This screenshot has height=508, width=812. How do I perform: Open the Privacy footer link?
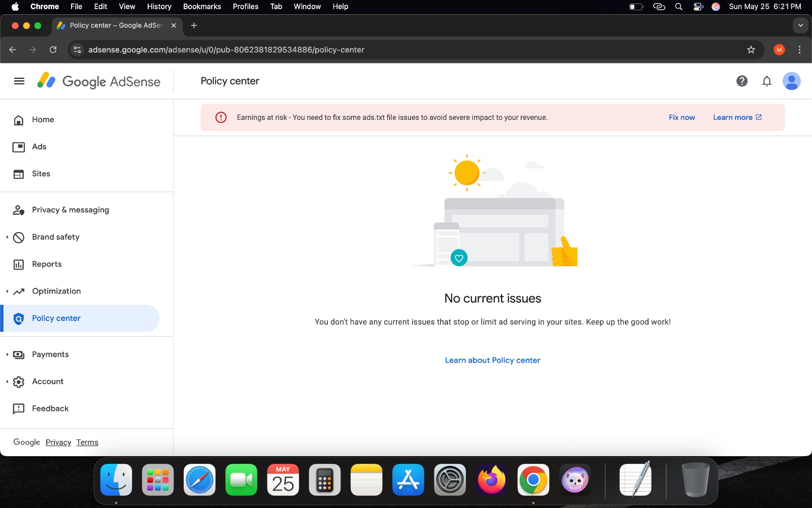58,442
